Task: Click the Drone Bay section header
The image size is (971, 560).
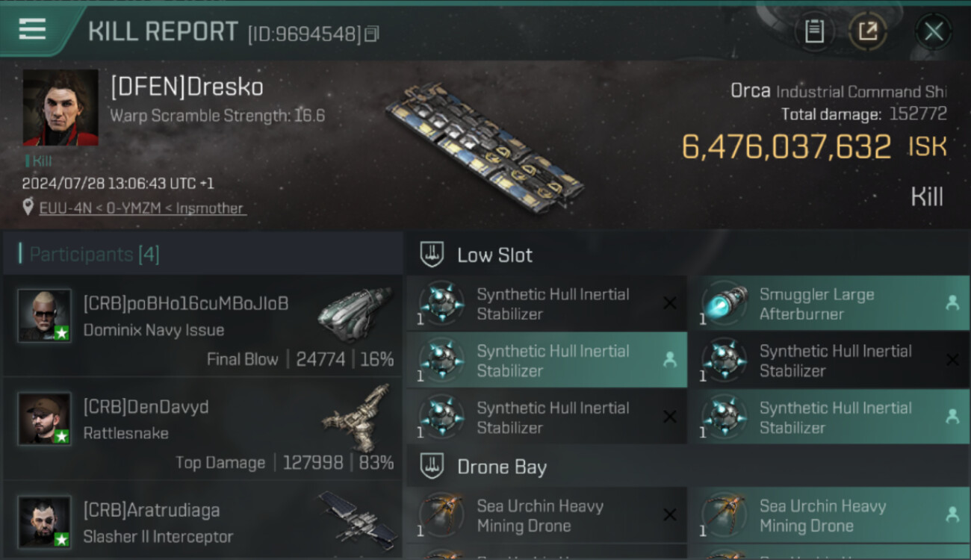Action: pyautogui.click(x=501, y=467)
